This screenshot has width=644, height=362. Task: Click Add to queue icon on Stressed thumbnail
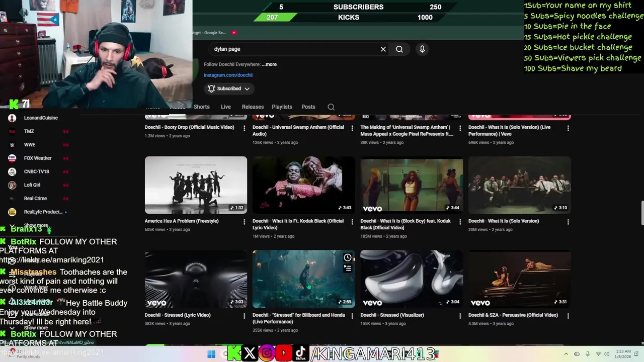[x=347, y=268]
